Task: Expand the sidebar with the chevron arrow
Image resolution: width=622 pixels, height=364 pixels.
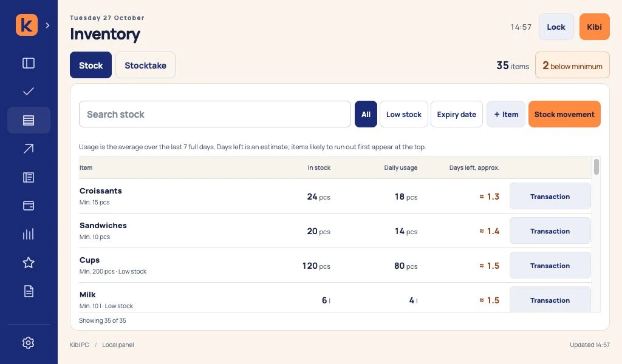Action: tap(47, 25)
